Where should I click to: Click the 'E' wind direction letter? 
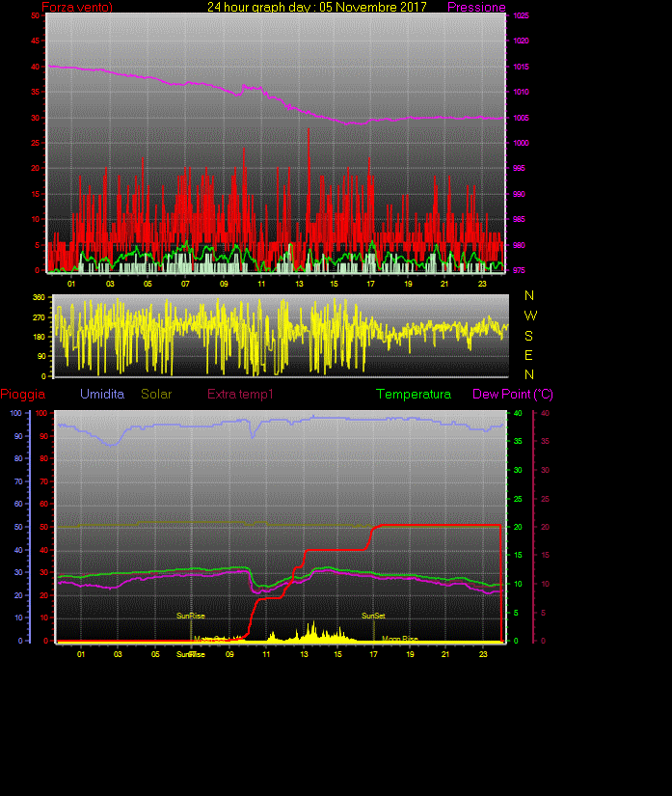click(x=529, y=355)
